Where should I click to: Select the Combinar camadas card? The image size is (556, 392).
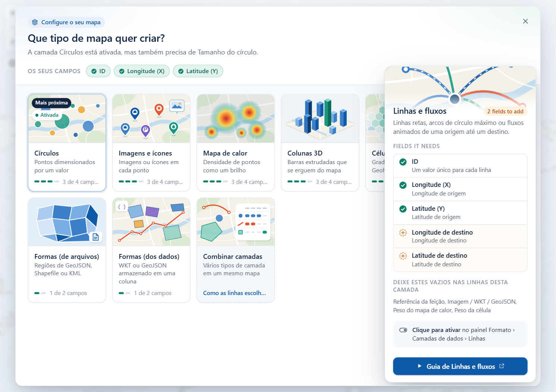tap(236, 250)
